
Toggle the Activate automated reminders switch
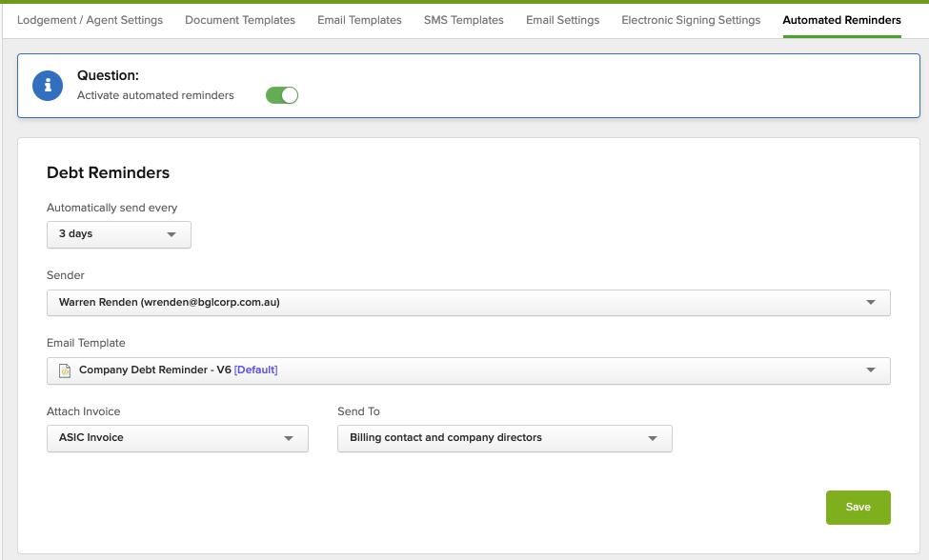[282, 95]
